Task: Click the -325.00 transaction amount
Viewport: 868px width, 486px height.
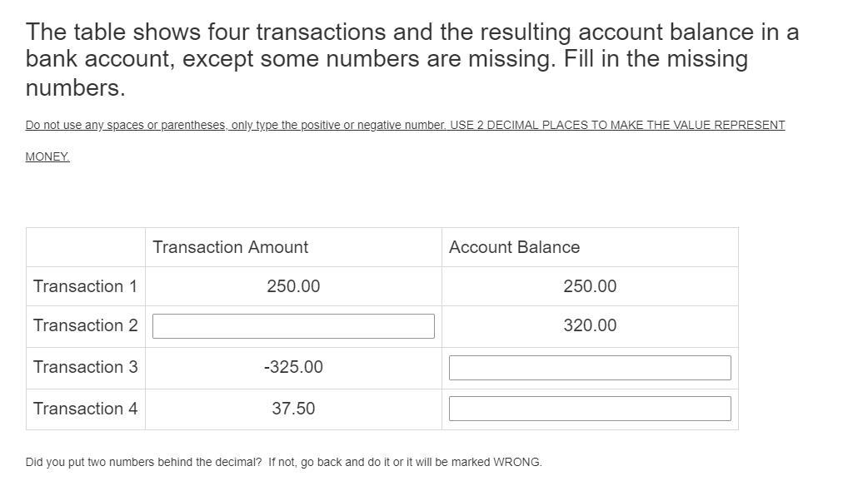Action: tap(293, 367)
